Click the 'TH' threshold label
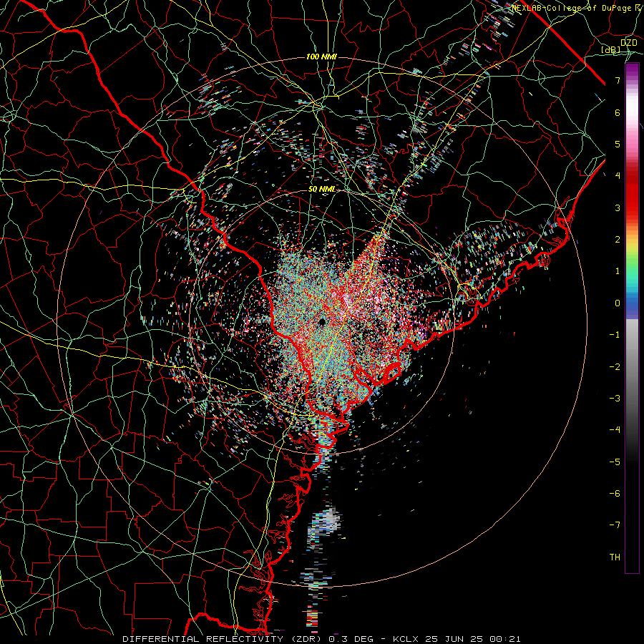 coord(615,557)
